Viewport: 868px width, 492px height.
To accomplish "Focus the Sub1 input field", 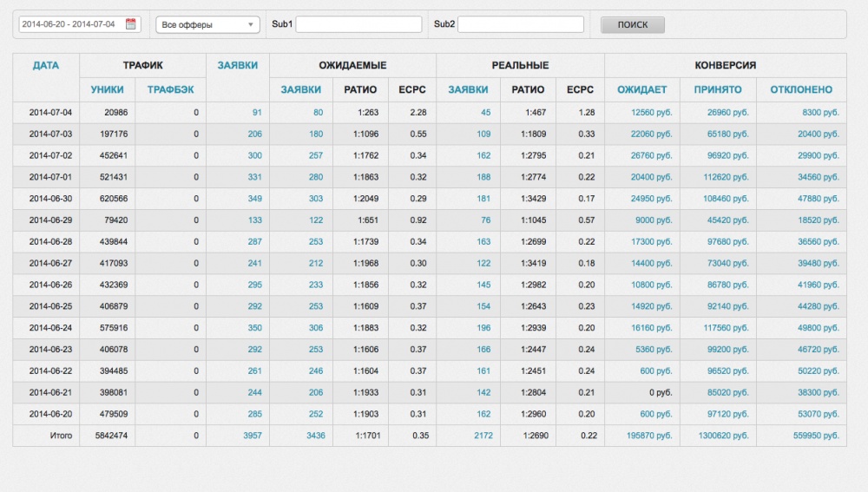I will 358,24.
